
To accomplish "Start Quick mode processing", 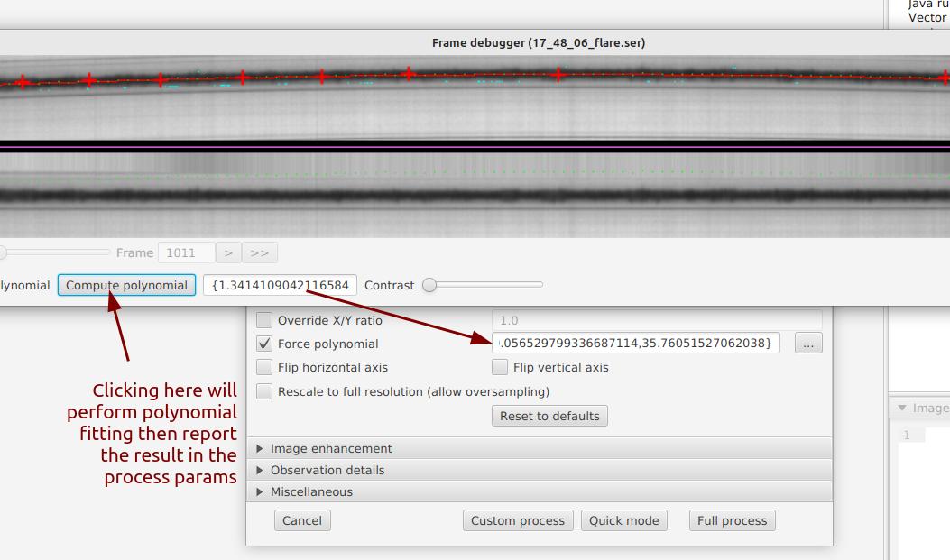I will (624, 520).
